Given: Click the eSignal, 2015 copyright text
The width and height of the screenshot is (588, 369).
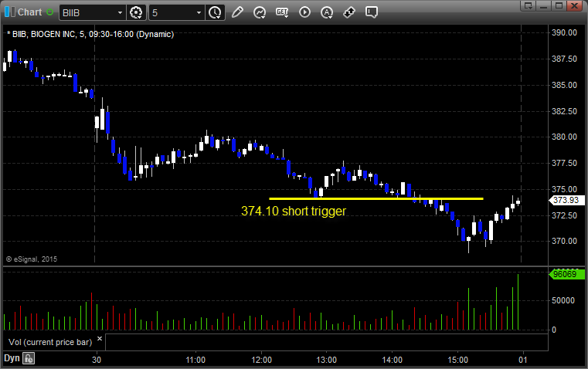Looking at the screenshot, I should click(x=32, y=259).
